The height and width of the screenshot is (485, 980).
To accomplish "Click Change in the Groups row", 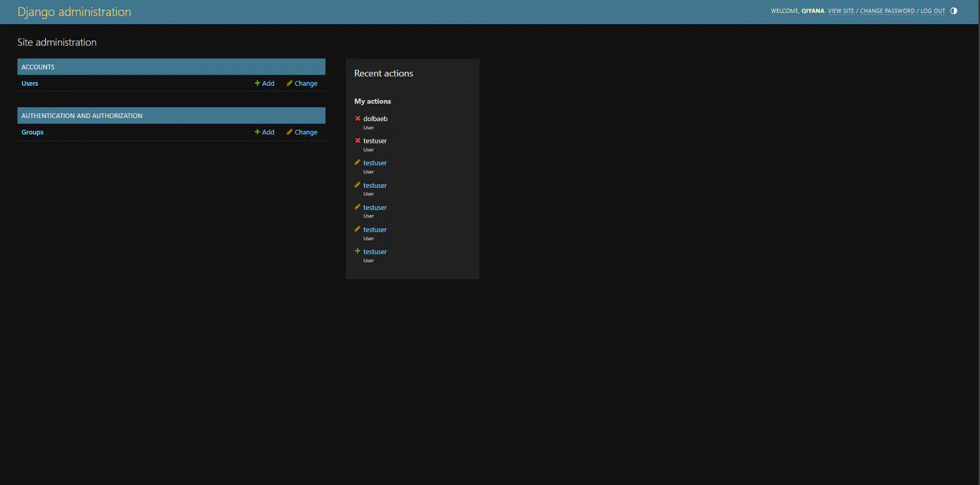I will (302, 132).
